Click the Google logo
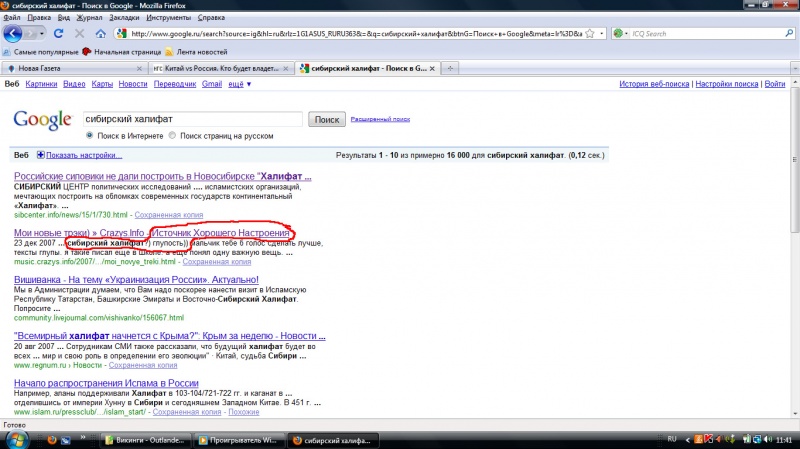Image resolution: width=800 pixels, height=449 pixels. click(x=43, y=120)
